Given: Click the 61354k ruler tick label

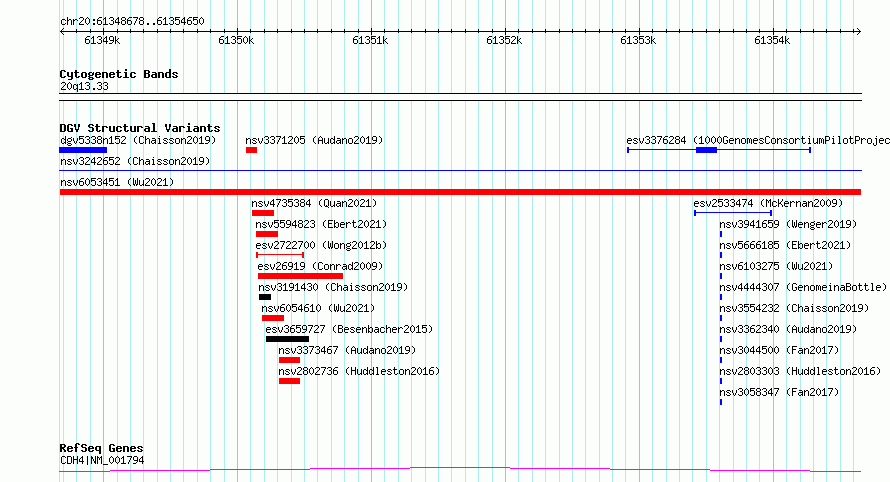Looking at the screenshot, I should (x=772, y=40).
